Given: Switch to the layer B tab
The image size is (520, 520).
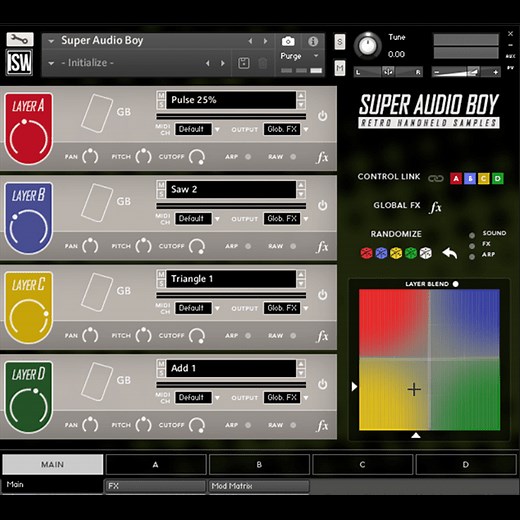Looking at the screenshot, I should 259,464.
